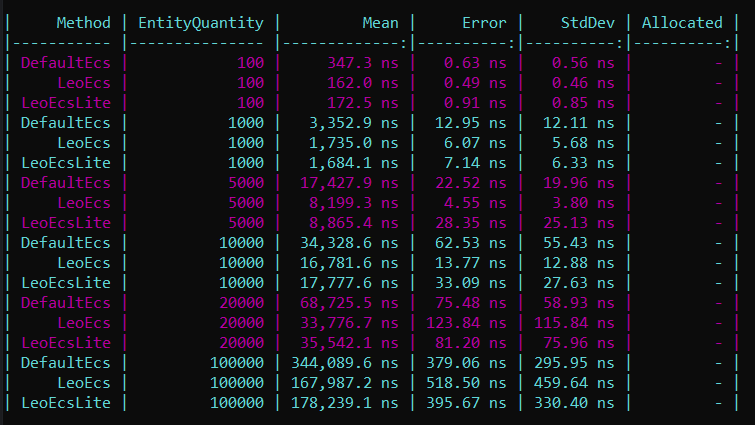The height and width of the screenshot is (425, 755).
Task: Click the error value 13.77 ns
Action: click(470, 262)
